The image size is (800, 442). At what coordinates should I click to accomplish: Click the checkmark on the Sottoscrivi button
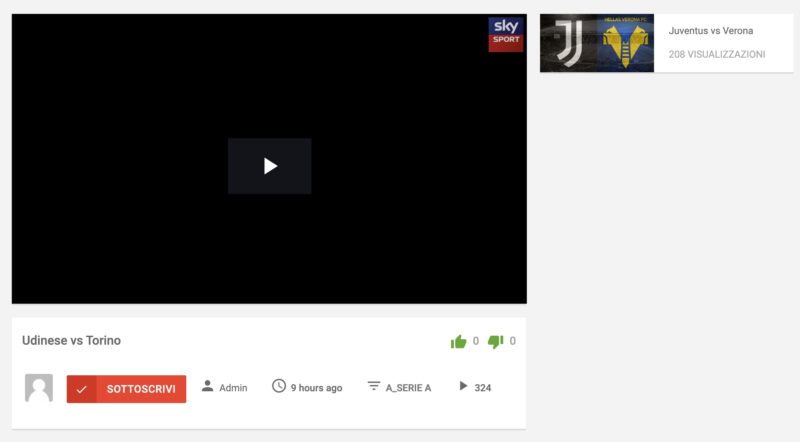click(x=82, y=389)
